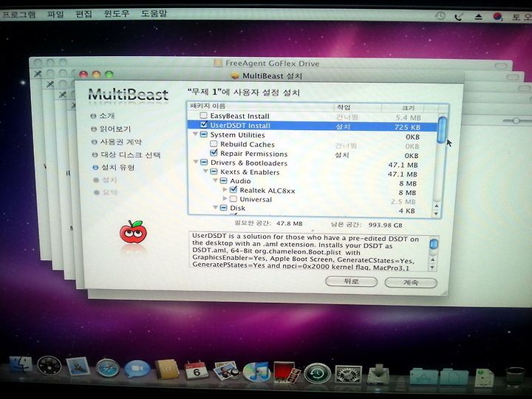Uncheck the Realtek ALC8xx checkbox
Image resolution: width=532 pixels, height=399 pixels.
pyautogui.click(x=233, y=190)
